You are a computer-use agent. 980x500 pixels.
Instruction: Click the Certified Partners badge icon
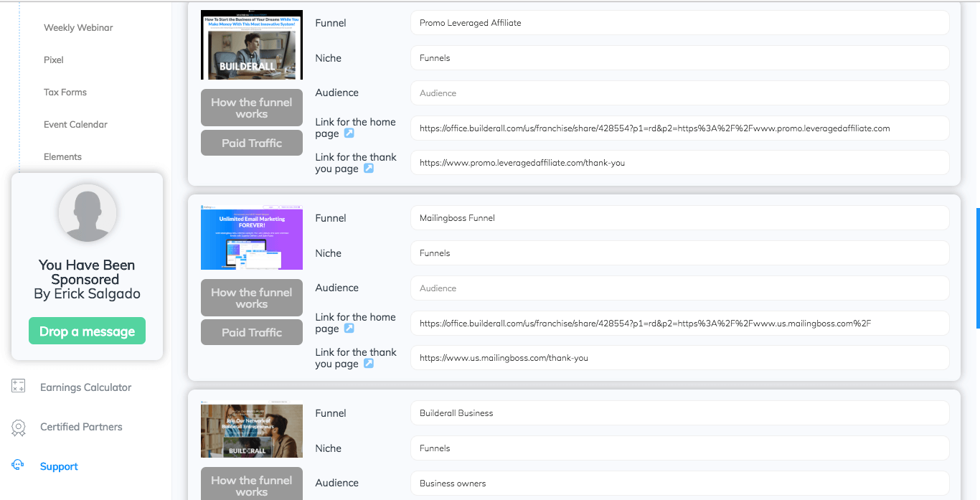[19, 428]
